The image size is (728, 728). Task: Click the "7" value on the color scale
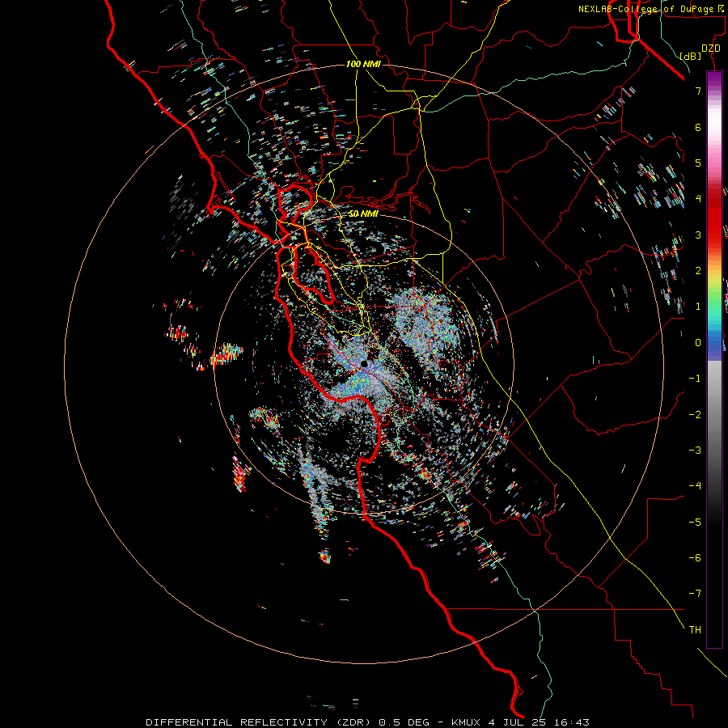point(698,91)
